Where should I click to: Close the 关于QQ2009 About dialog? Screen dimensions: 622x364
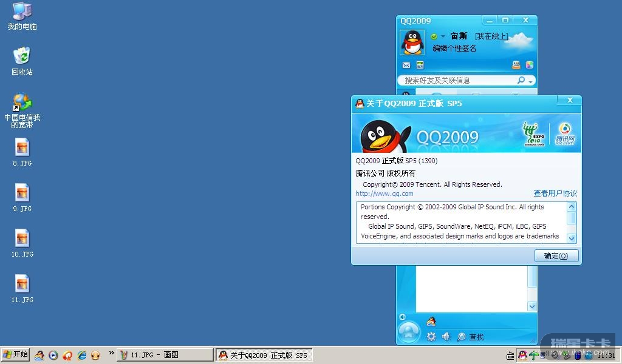coord(570,100)
